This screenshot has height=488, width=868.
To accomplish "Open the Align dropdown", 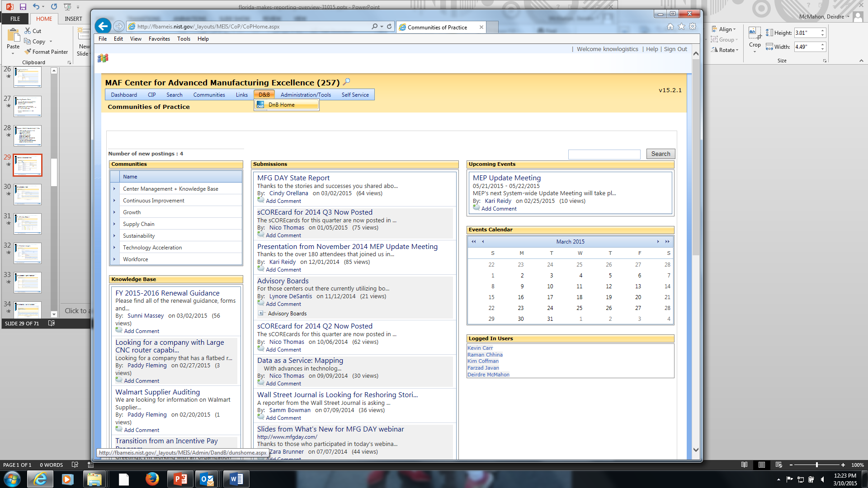I will [x=725, y=29].
